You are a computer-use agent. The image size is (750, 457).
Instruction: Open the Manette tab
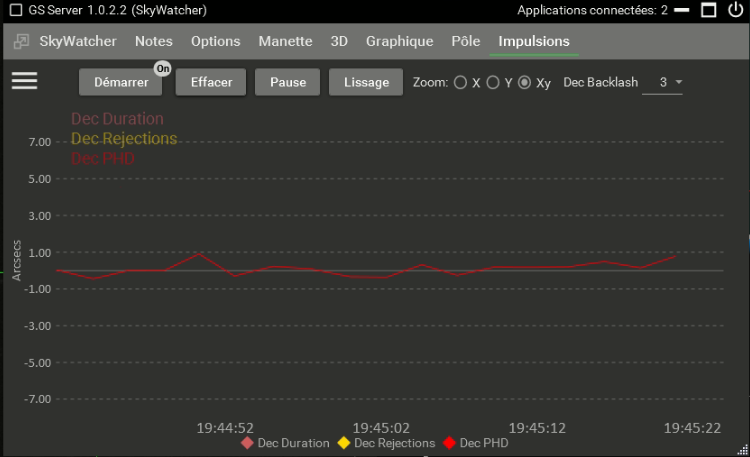coord(285,41)
